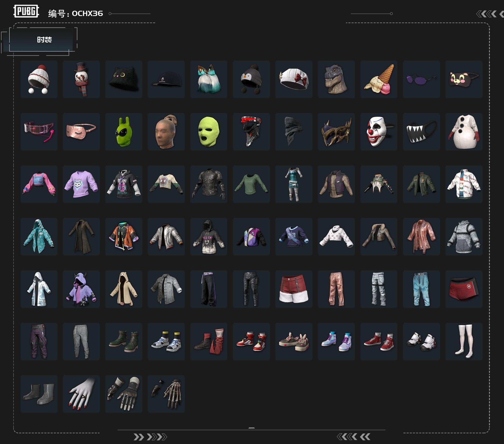
Task: Select the ice cream cone hat
Action: [x=379, y=79]
